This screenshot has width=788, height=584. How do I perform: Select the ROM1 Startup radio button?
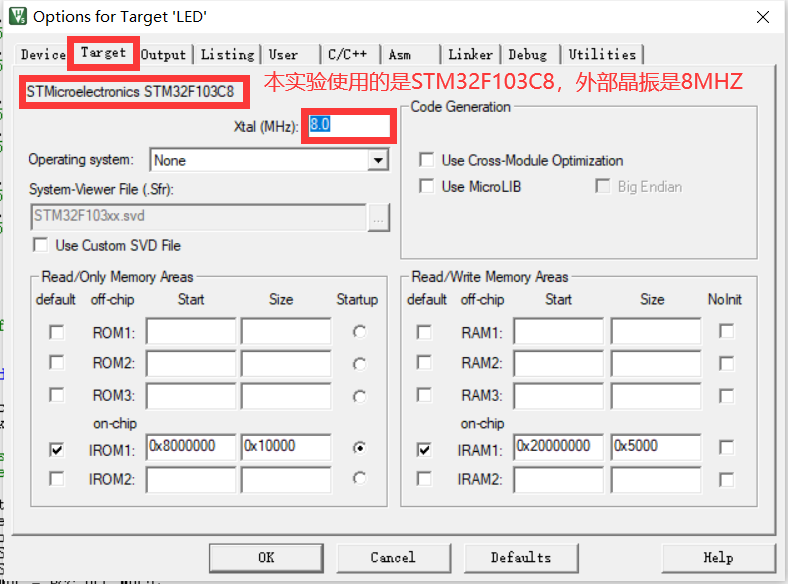click(359, 332)
